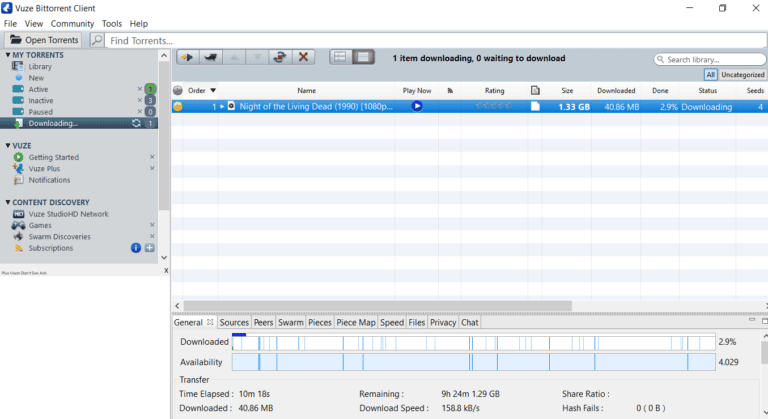Collapse the MY TORRENTS section
The height and width of the screenshot is (419, 768).
click(8, 55)
